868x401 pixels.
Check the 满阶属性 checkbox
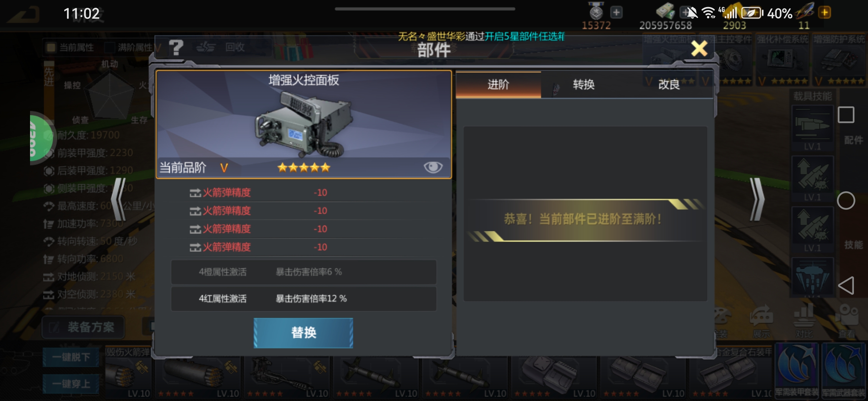109,47
